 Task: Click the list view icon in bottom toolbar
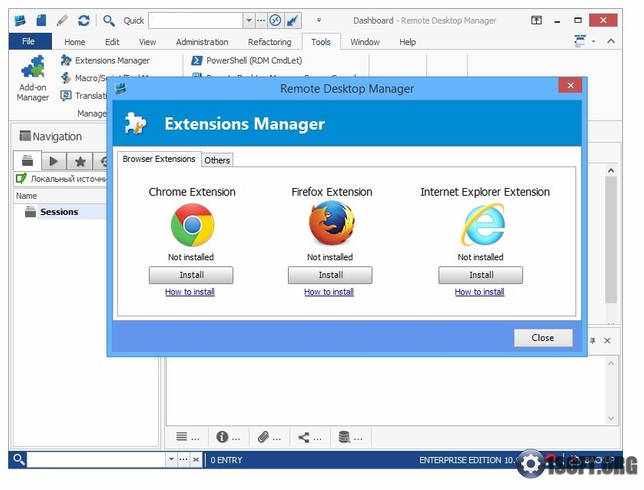[182, 437]
